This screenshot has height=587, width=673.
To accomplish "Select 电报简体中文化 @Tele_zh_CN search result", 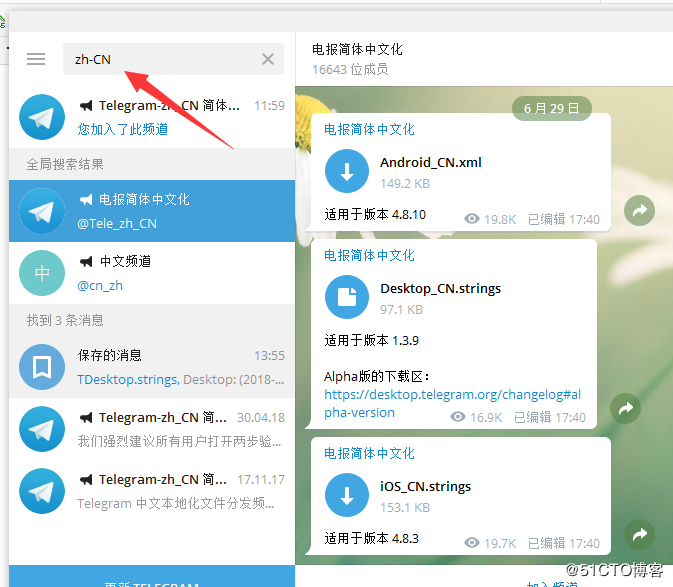I will pos(152,211).
